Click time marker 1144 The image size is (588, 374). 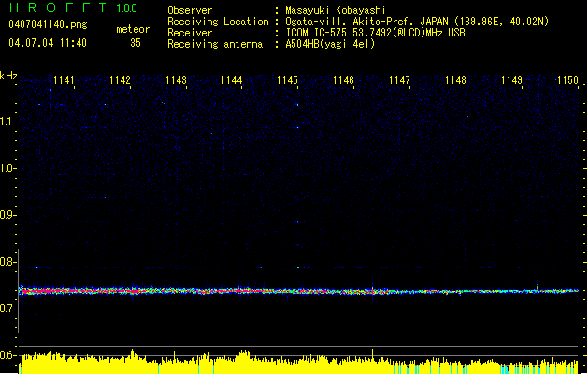[232, 80]
